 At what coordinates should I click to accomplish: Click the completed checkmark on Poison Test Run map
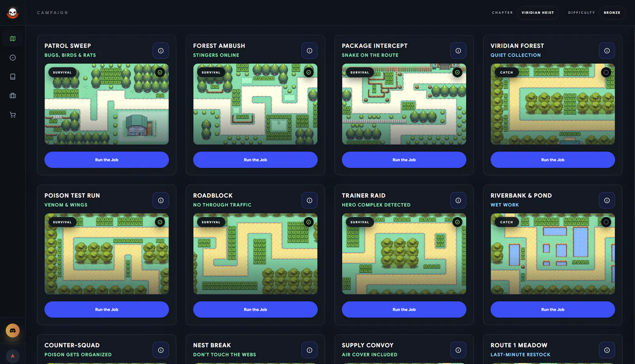pos(160,222)
